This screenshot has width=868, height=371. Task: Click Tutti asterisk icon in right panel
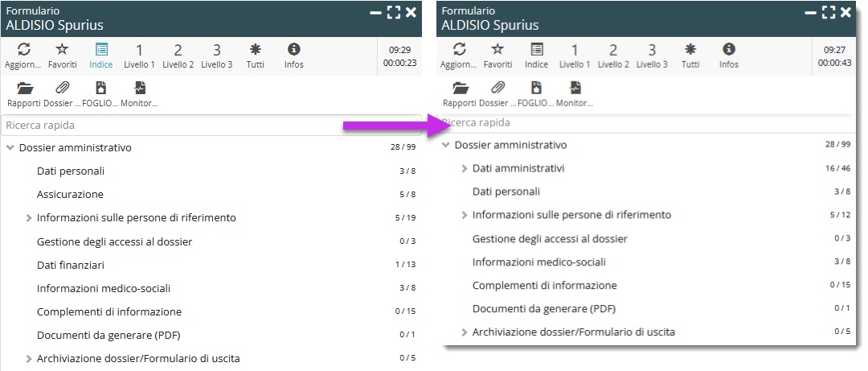pyautogui.click(x=690, y=50)
